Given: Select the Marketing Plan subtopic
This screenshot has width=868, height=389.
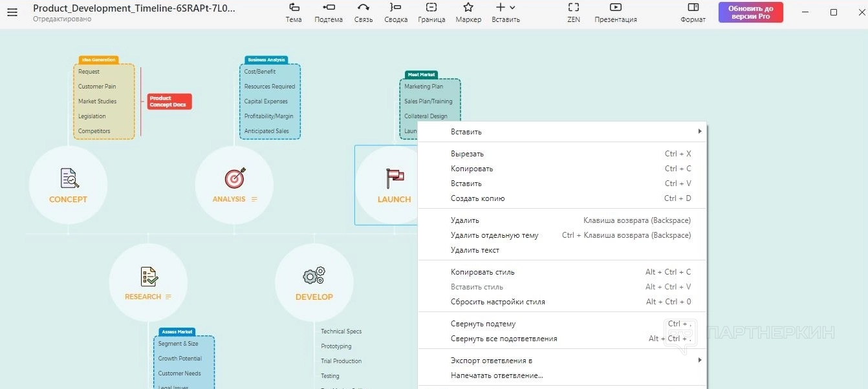Looking at the screenshot, I should coord(424,87).
